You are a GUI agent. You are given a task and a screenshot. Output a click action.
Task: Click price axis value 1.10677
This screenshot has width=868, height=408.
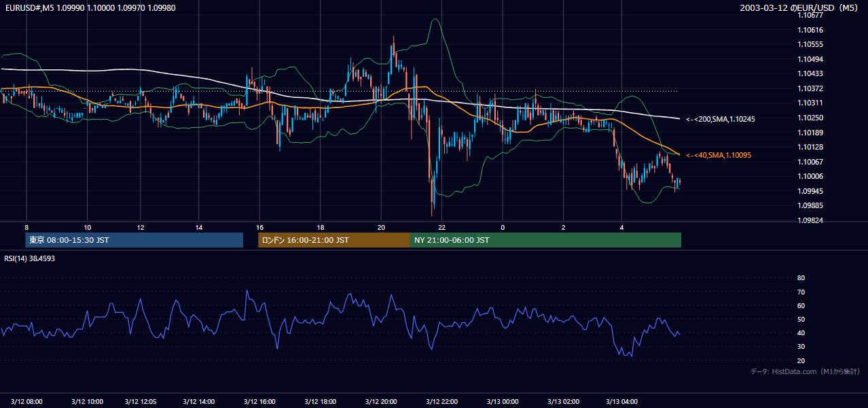tap(811, 15)
